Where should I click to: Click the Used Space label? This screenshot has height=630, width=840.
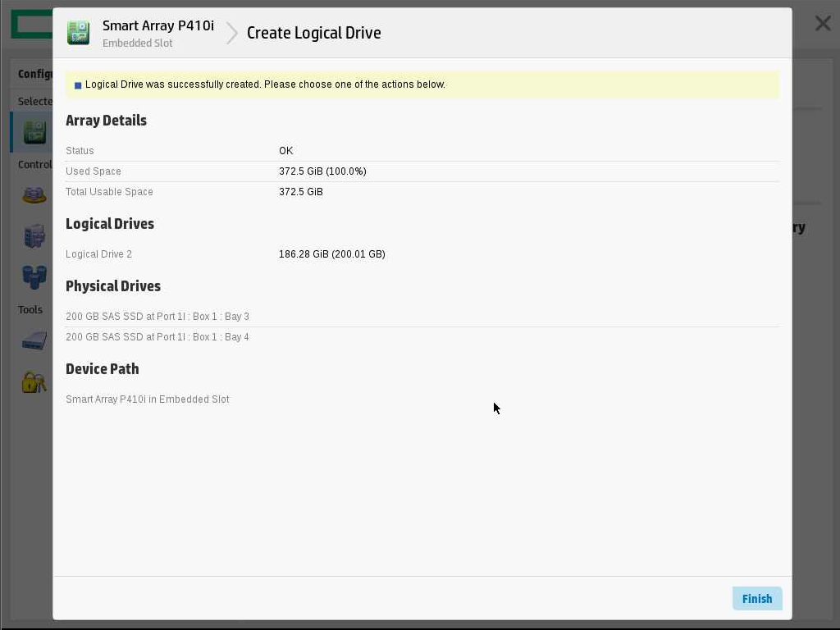point(94,171)
